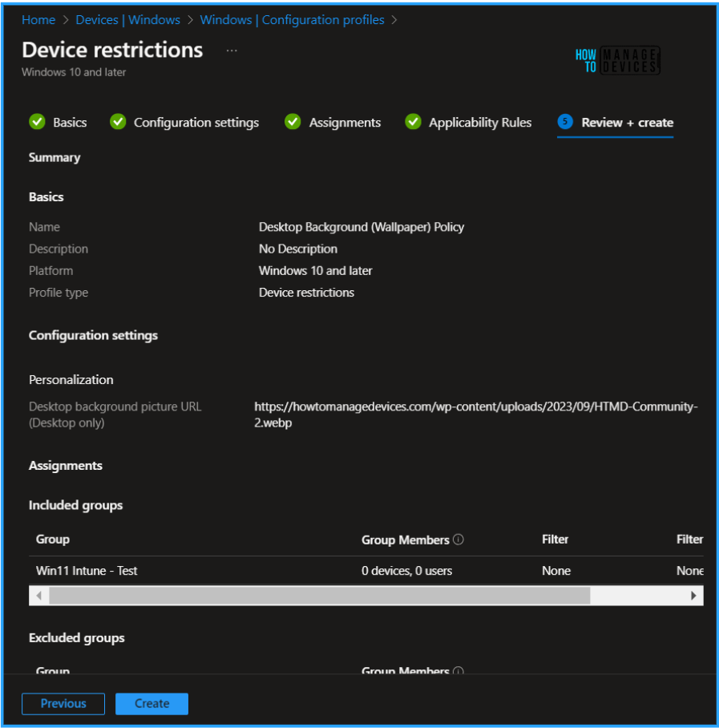Select the Review + create step
Screen dimensions: 719x728
(x=627, y=123)
